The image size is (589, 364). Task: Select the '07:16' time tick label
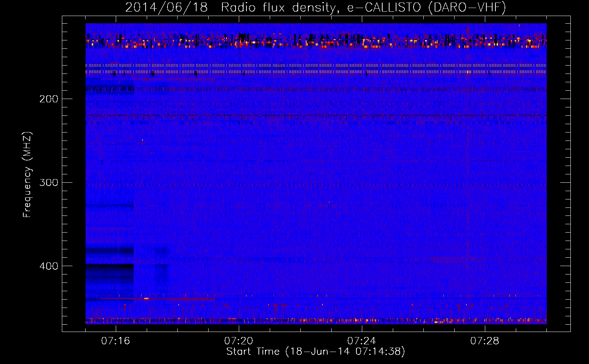click(x=116, y=341)
